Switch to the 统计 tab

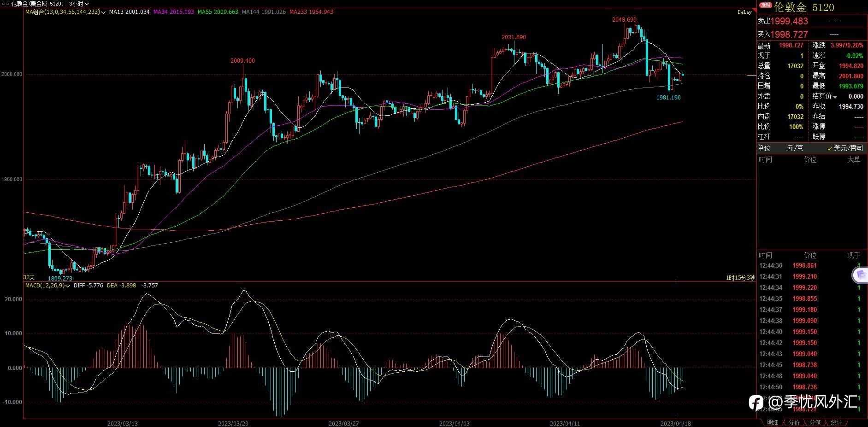836,422
